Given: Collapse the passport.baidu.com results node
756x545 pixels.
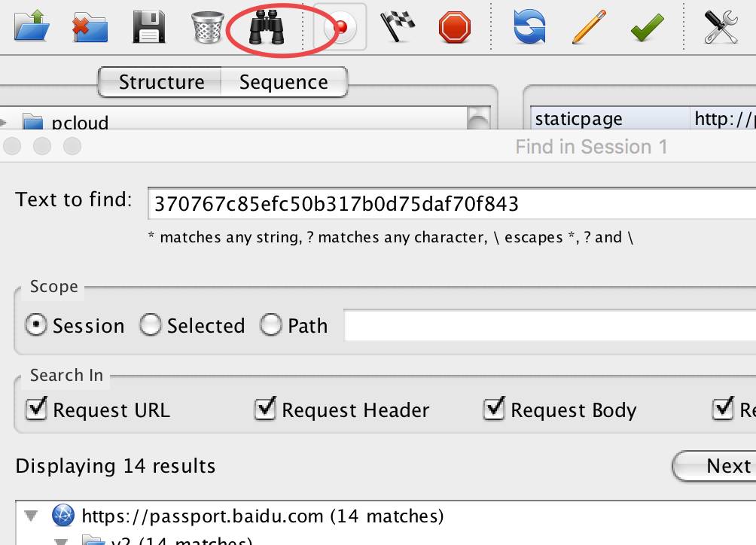Looking at the screenshot, I should click(x=30, y=516).
